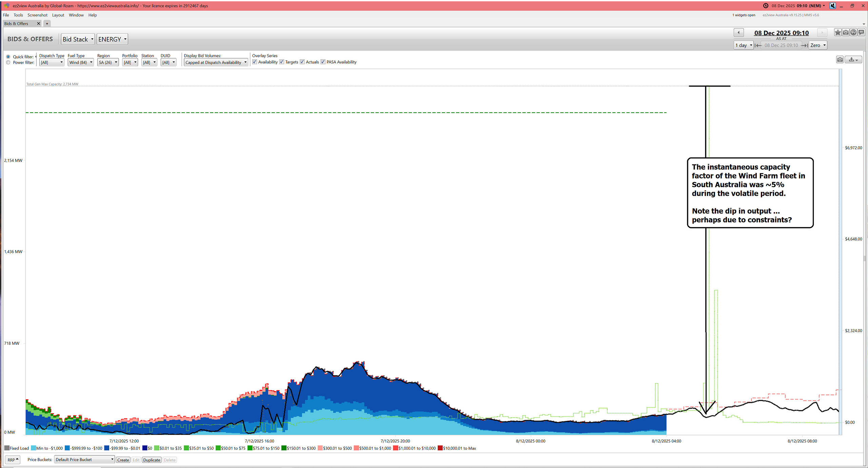Viewport: 868px width, 468px height.
Task: Click the help question mark icon
Action: (x=853, y=33)
